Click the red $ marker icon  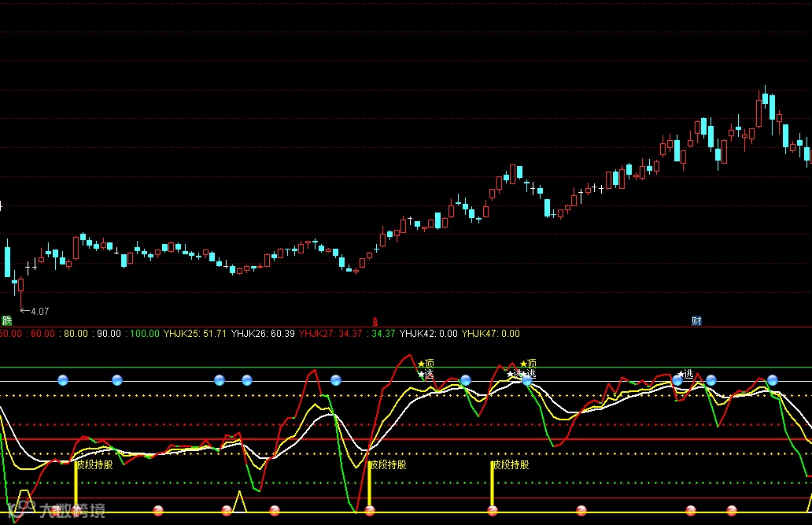click(375, 323)
